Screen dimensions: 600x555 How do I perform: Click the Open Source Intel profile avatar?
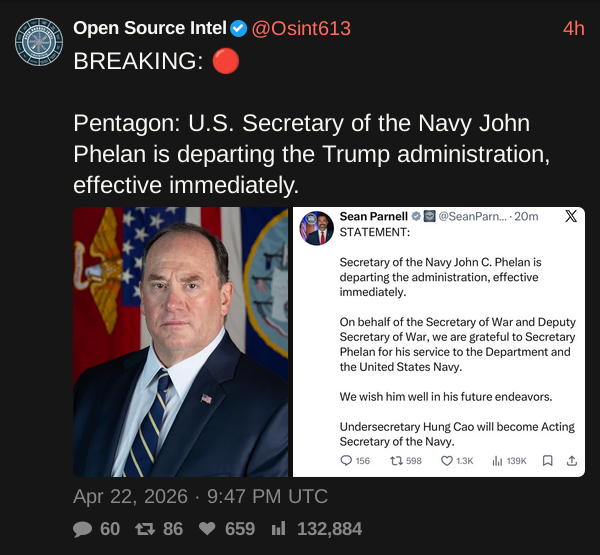pos(39,40)
